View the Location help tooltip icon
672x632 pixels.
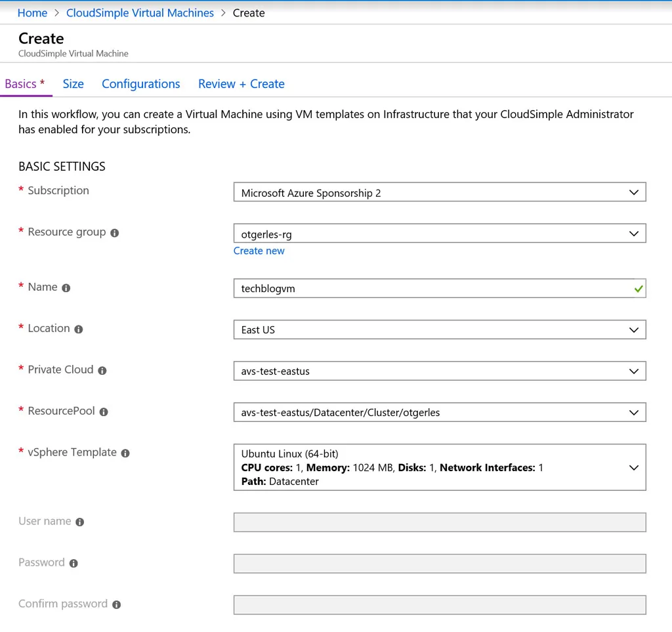pyautogui.click(x=80, y=329)
